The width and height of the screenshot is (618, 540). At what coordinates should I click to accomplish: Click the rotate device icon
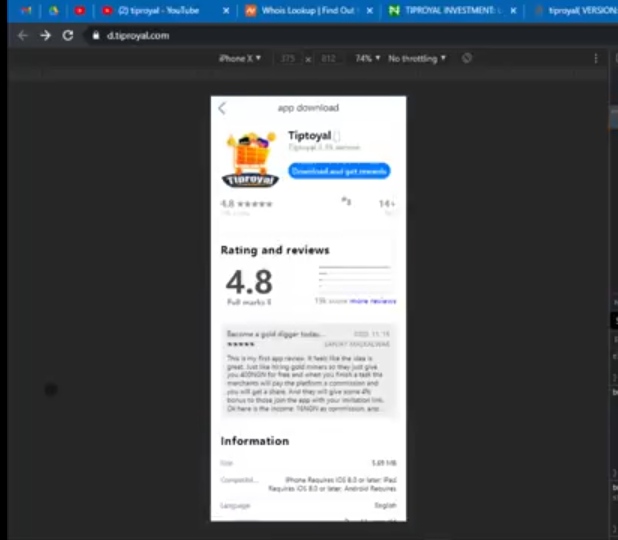467,58
